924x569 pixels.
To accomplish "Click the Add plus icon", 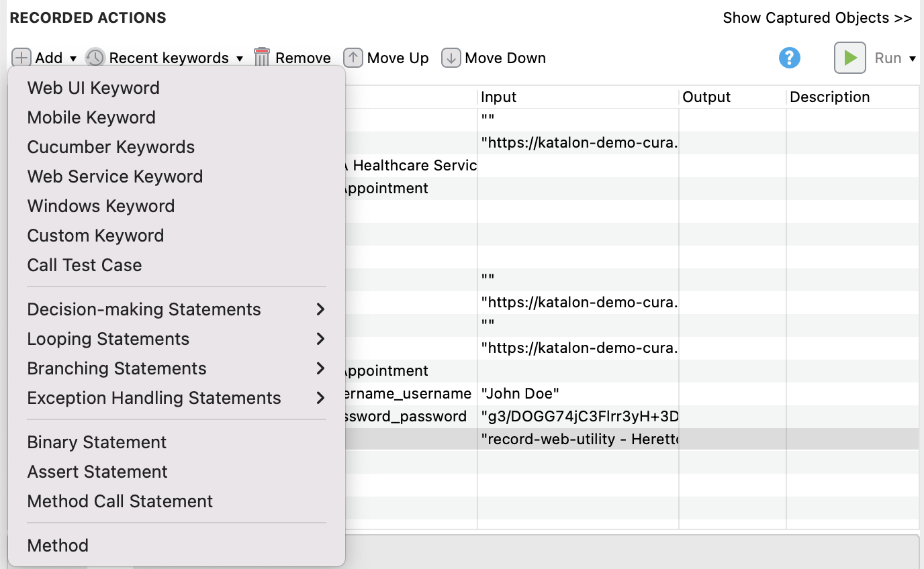I will pos(21,58).
